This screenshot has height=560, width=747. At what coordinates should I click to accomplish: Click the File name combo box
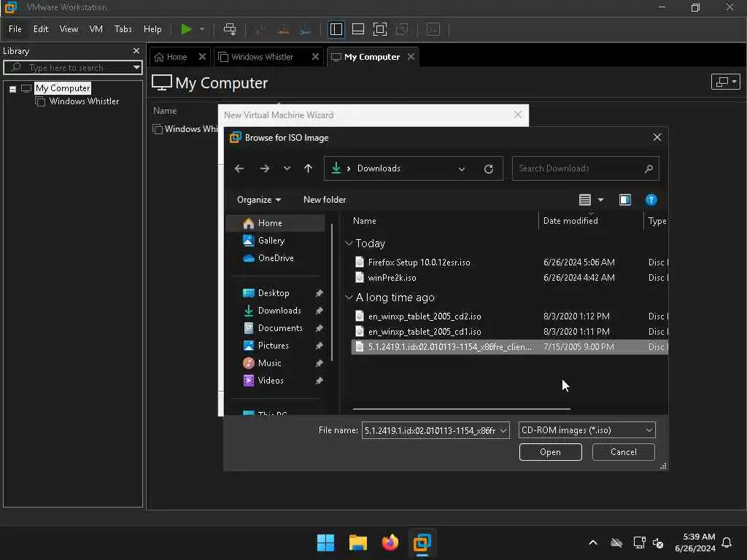[x=435, y=430]
